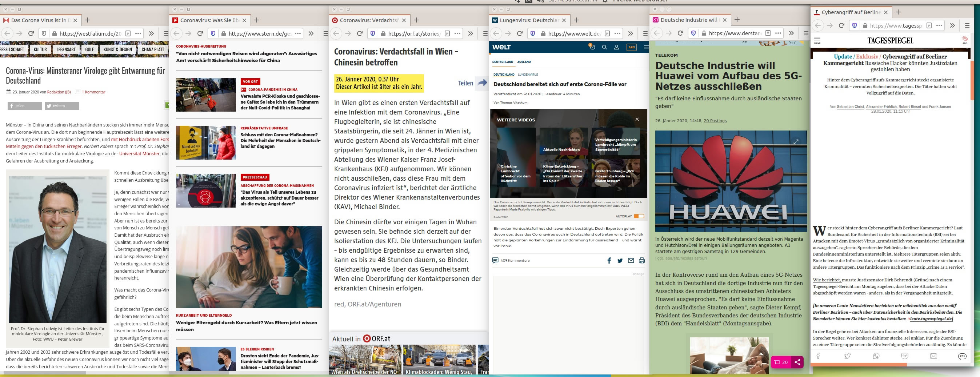
Task: Expand toolbar overflow chevron in stern.de window
Action: [x=311, y=33]
